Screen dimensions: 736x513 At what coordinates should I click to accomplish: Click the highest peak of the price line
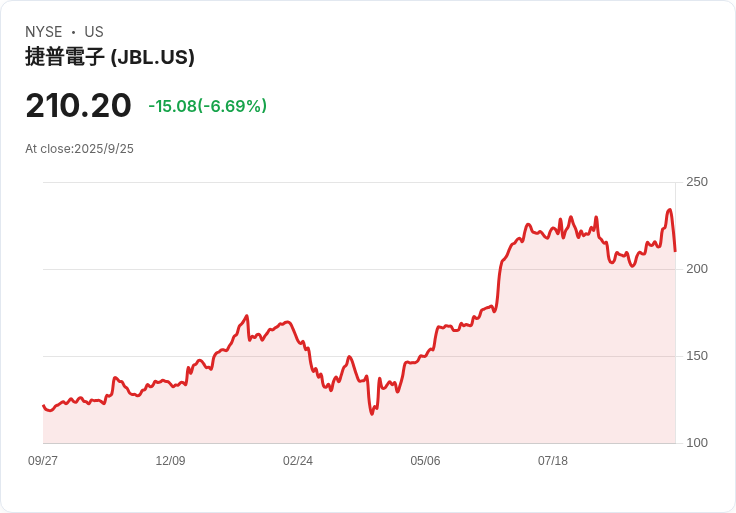669,210
